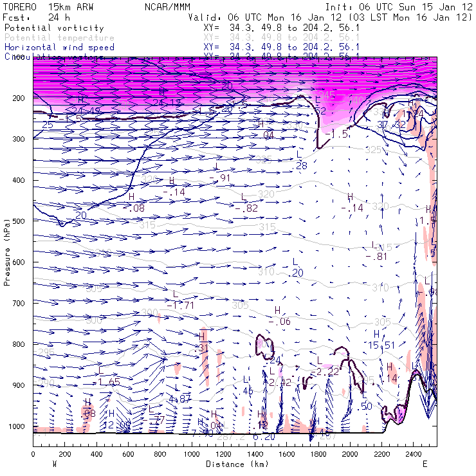
Task: Click the 1000 tick on pressure axis
Action: [17, 426]
